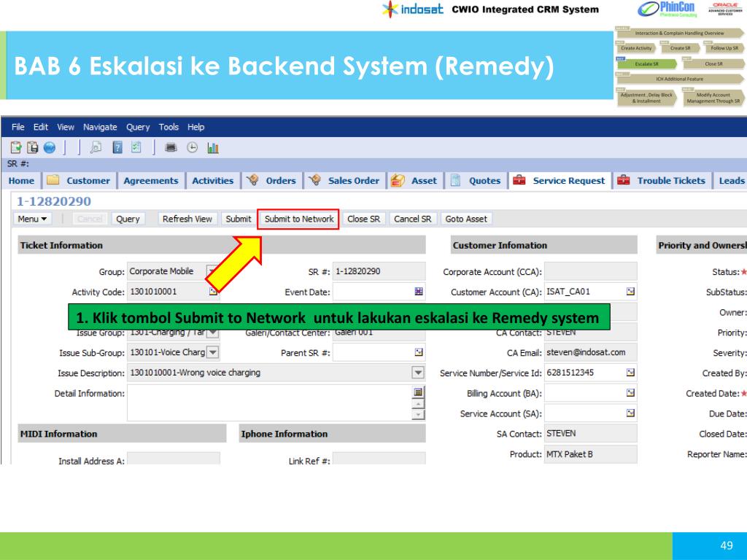
Task: Click the Detail Information scroll down arrow
Action: (418, 415)
